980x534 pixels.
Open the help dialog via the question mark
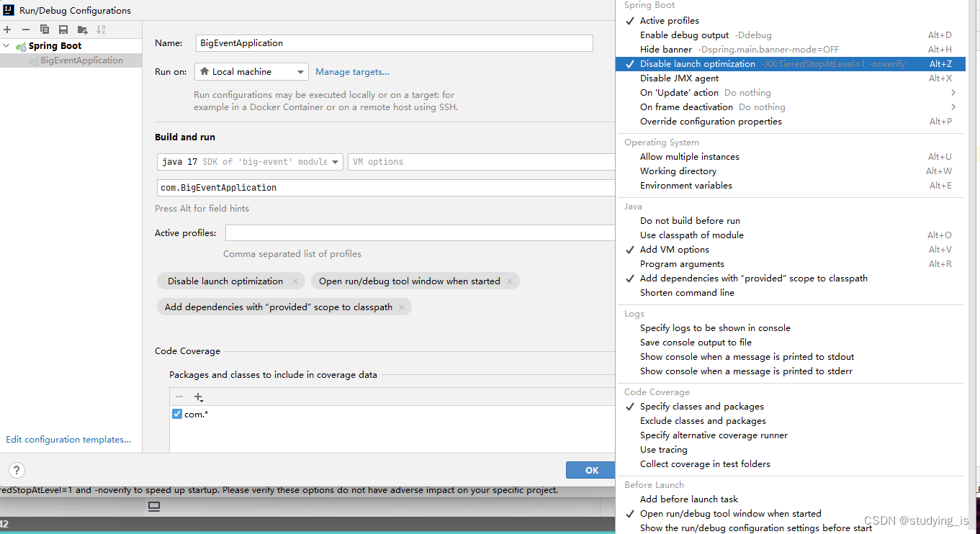16,470
